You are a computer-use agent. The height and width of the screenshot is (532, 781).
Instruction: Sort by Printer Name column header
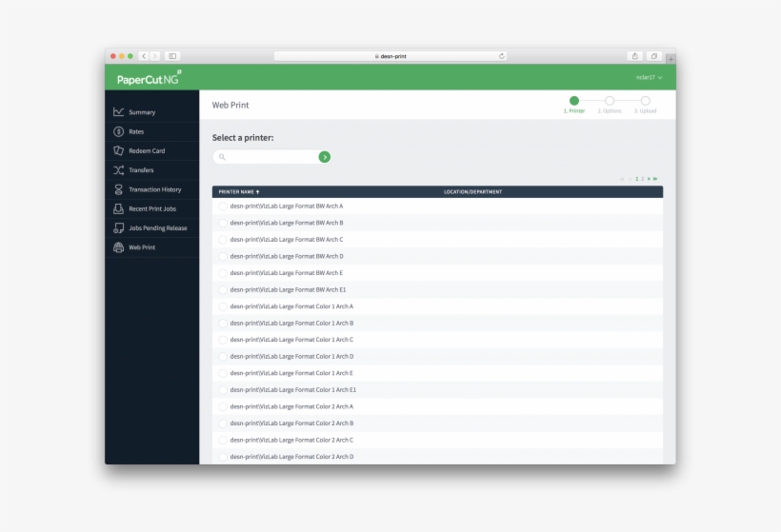click(238, 192)
